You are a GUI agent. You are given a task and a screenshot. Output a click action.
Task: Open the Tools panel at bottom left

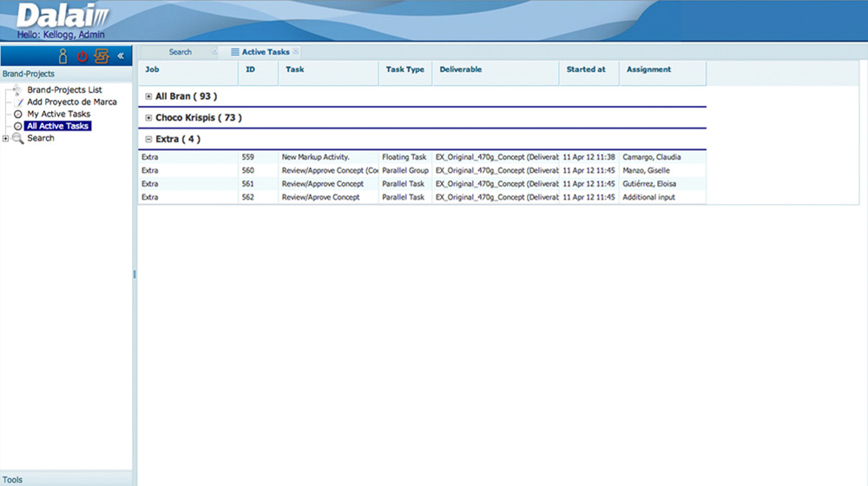click(13, 479)
